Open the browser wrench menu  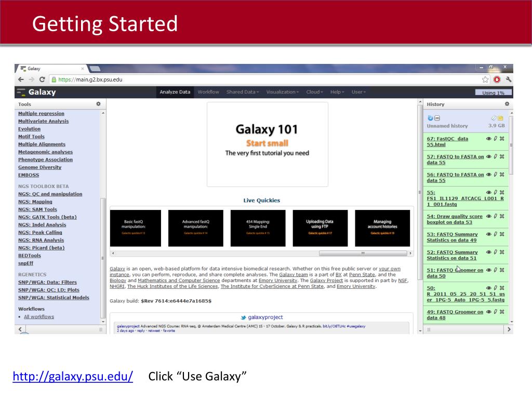508,79
